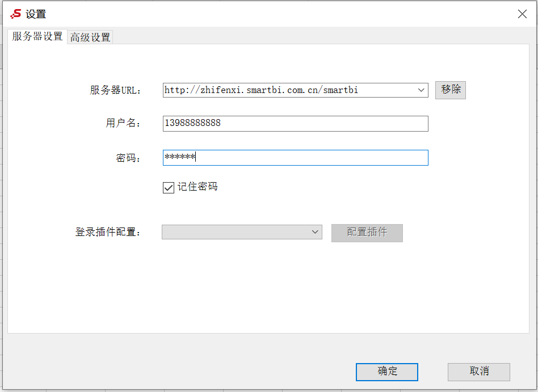Click the 服务器URL label
This screenshot has width=538, height=392.
tap(115, 90)
